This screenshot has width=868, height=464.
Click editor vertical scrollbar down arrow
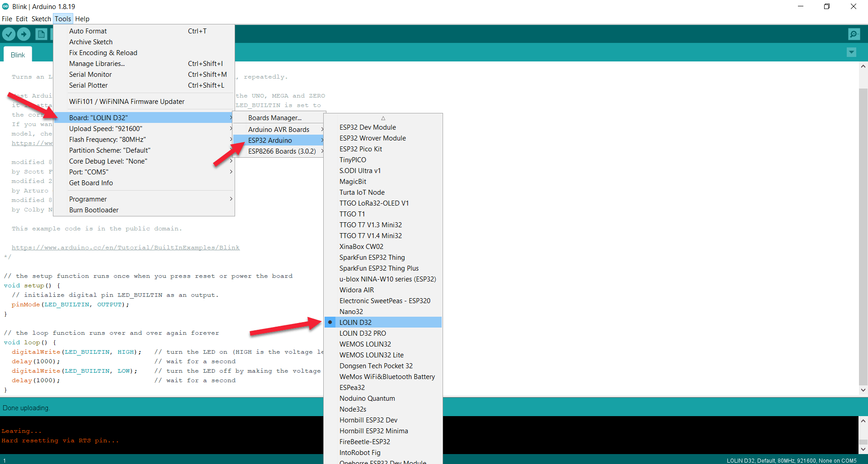863,390
